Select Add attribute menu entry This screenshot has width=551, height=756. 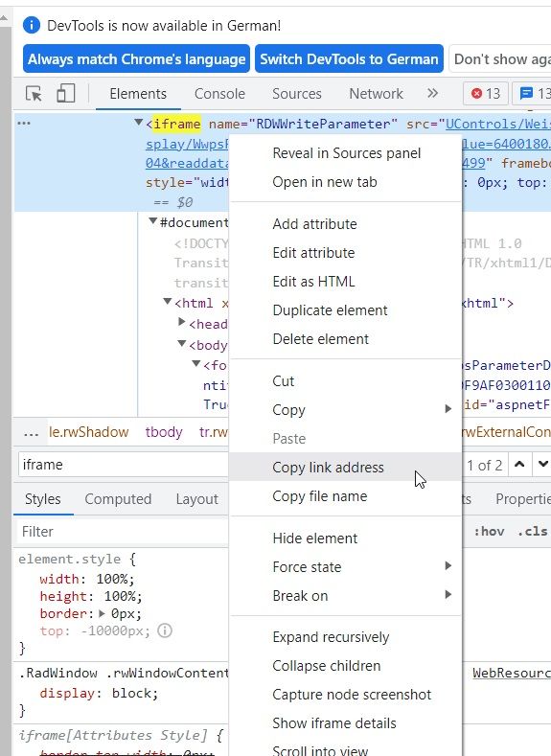tap(345, 224)
